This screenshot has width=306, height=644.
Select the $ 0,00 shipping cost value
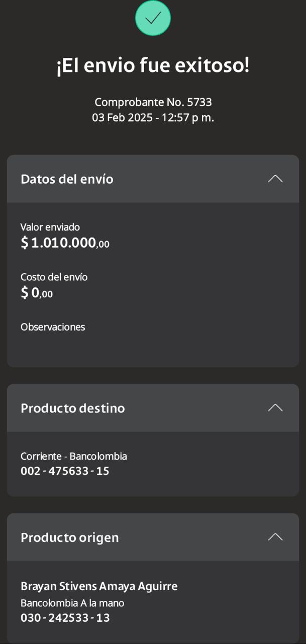point(37,293)
